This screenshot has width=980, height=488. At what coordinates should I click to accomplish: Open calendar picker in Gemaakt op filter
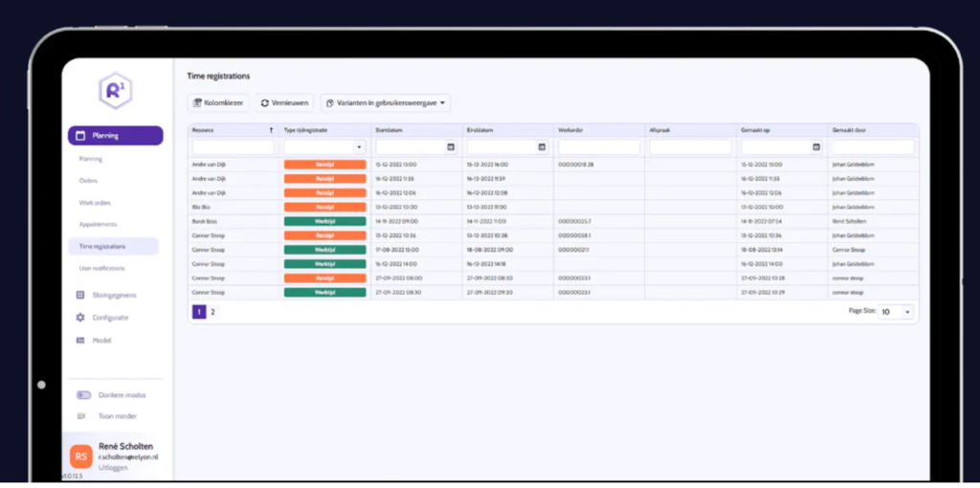[x=815, y=147]
